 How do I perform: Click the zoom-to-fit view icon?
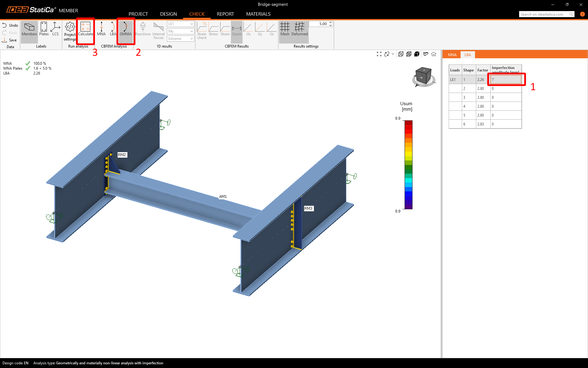point(379,54)
